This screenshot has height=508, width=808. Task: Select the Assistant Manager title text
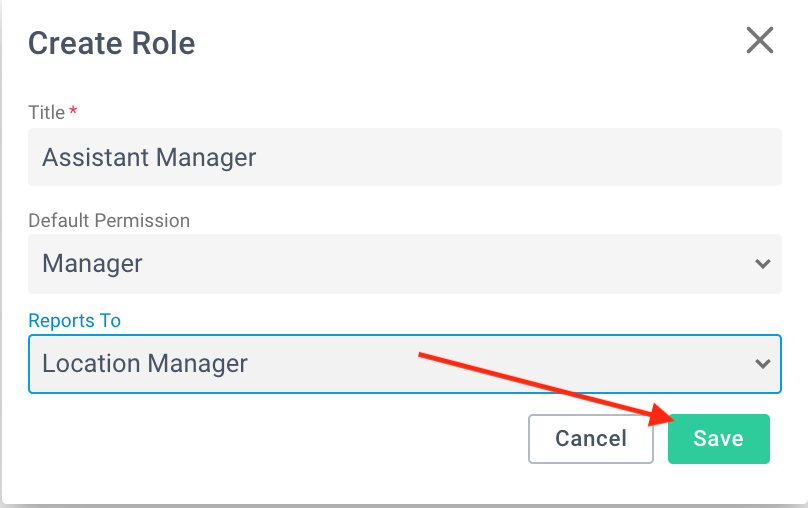(149, 158)
